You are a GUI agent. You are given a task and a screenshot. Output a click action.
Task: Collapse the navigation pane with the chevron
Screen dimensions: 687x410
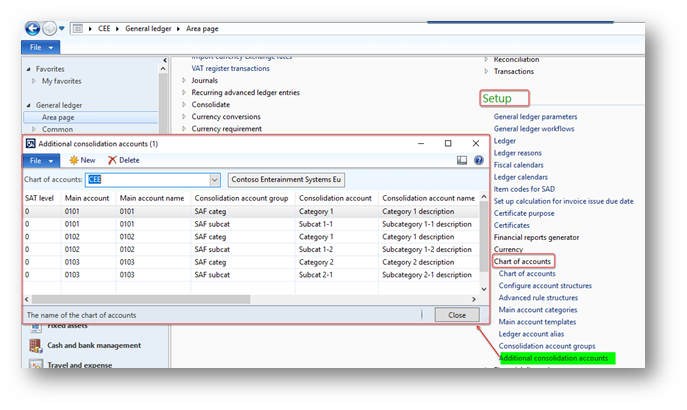pyautogui.click(x=165, y=60)
